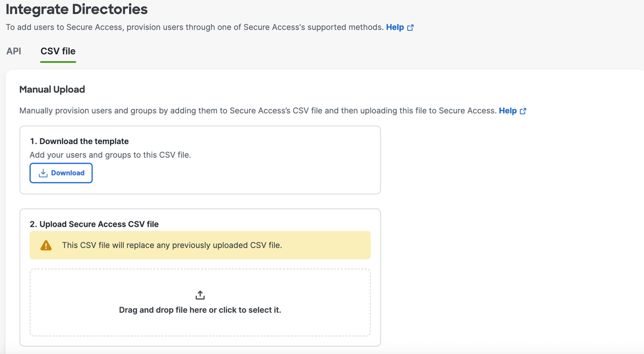Click the upload arrow icon in the drop zone
Viewport: 644px width, 354px height.
(200, 295)
